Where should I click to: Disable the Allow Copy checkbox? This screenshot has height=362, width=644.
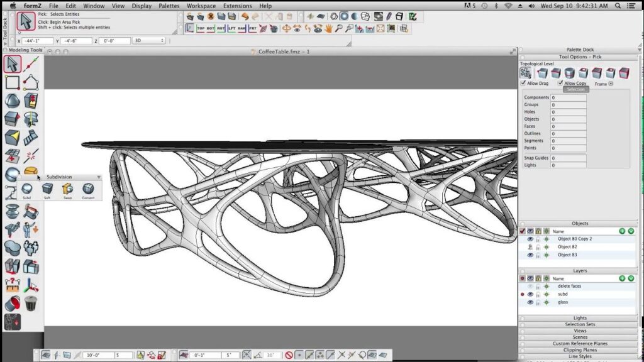tap(561, 83)
